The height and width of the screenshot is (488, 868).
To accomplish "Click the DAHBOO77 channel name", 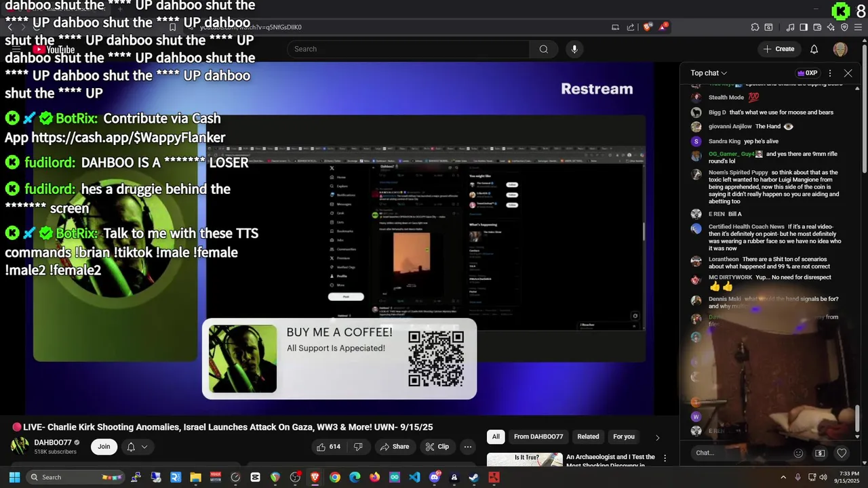I will pos(53,443).
